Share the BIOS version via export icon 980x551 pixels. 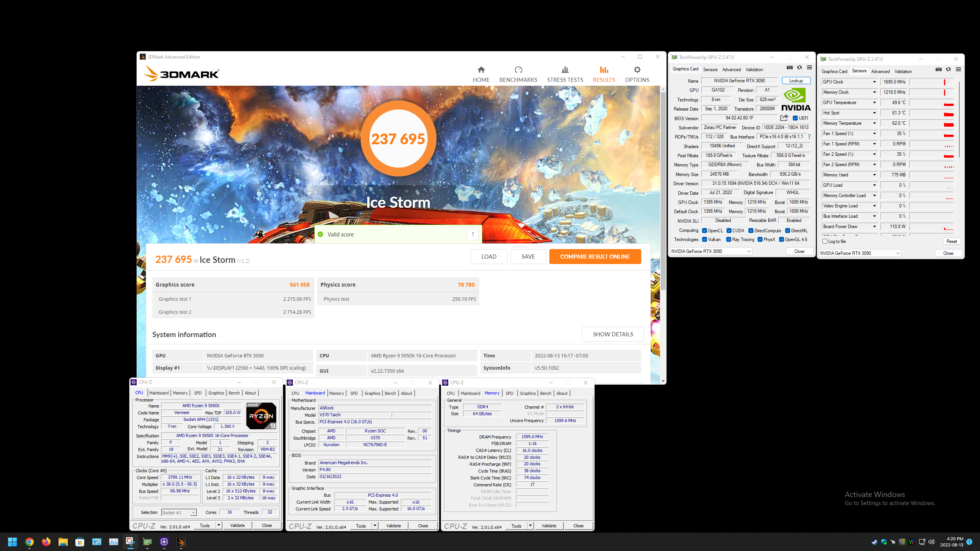coord(784,118)
